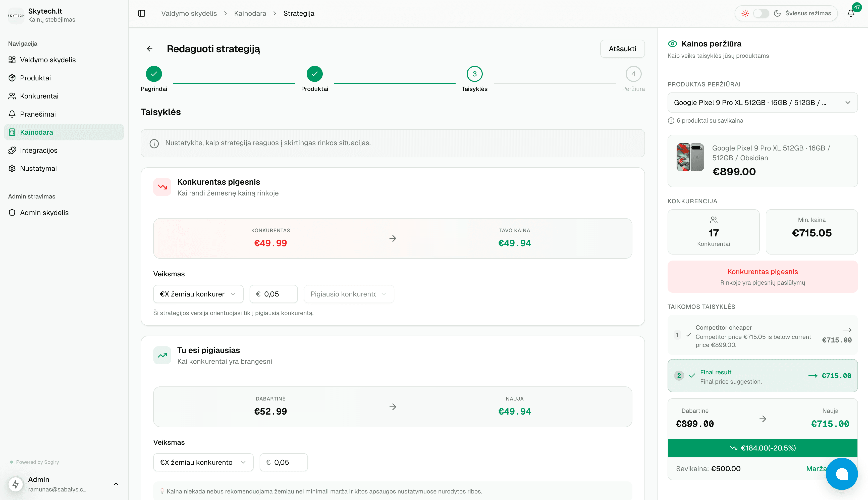Image resolution: width=868 pixels, height=500 pixels.
Task: Click the 0,05 euro field under Tu esi pigiausias
Action: (284, 462)
